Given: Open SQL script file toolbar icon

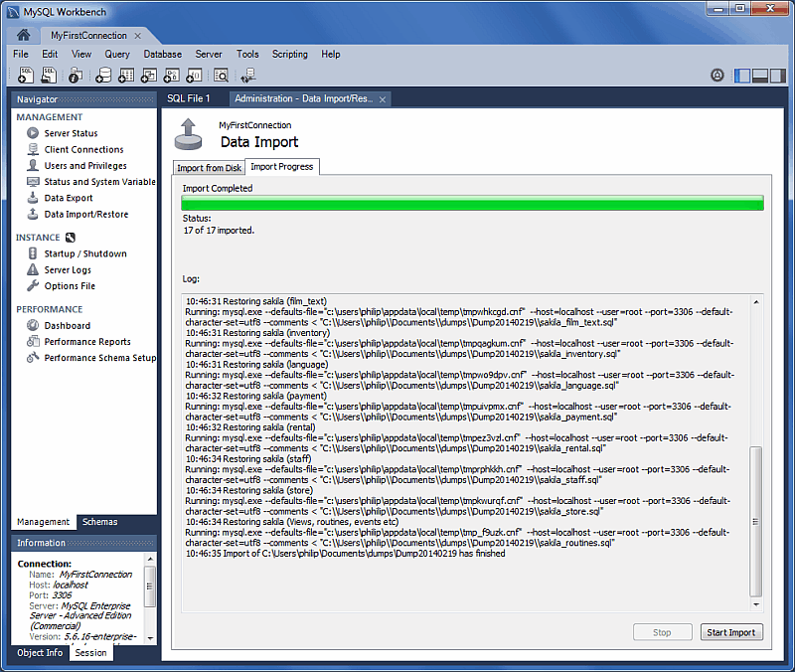Looking at the screenshot, I should pos(49,76).
